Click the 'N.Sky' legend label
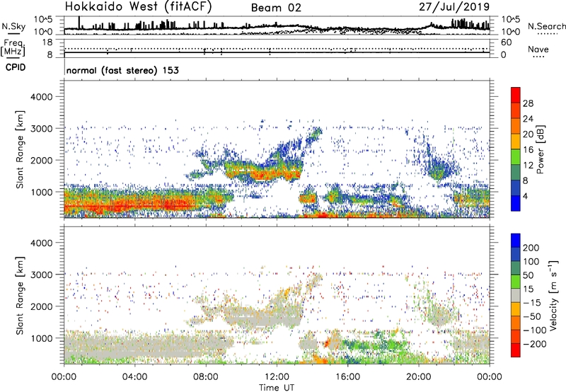 pos(13,26)
